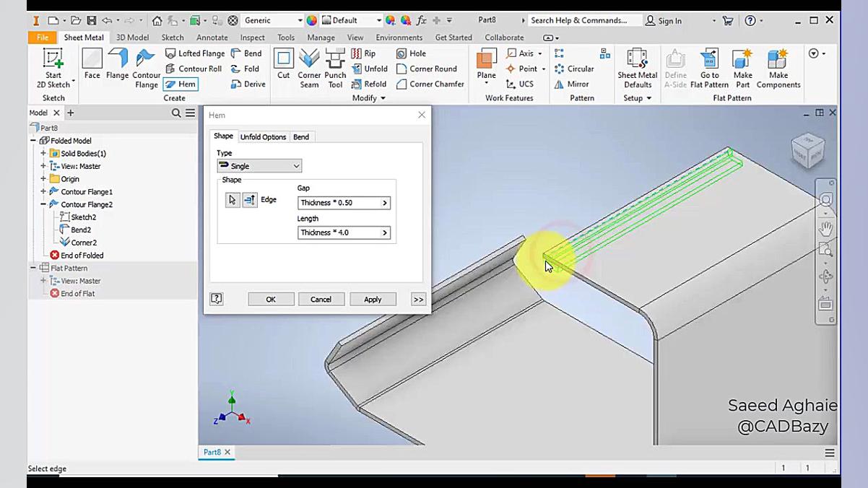
Task: Collapse Contour Flange2 node
Action: click(x=43, y=204)
